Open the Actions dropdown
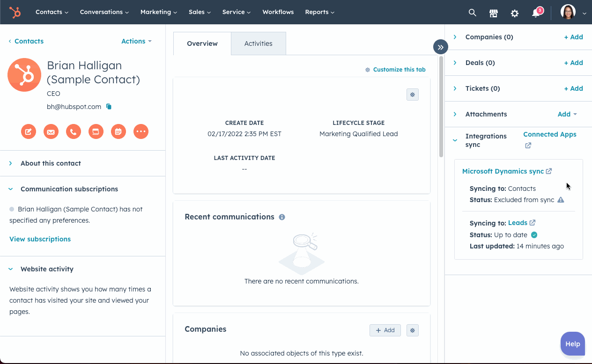592x364 pixels. tap(136, 41)
